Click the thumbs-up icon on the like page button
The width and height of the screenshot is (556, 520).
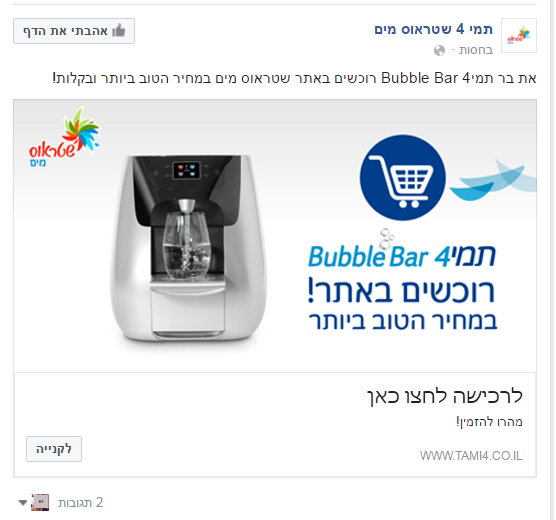point(119,31)
